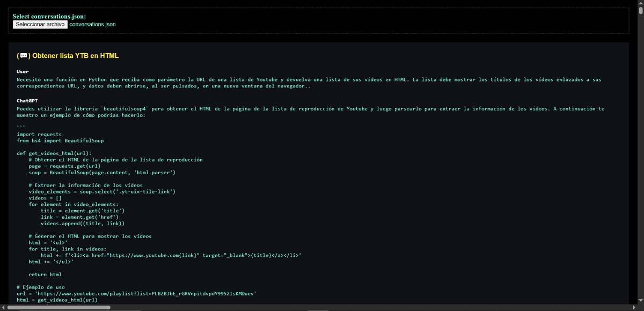Click the '# Extraer la información de los vídeos' comment

click(86, 185)
